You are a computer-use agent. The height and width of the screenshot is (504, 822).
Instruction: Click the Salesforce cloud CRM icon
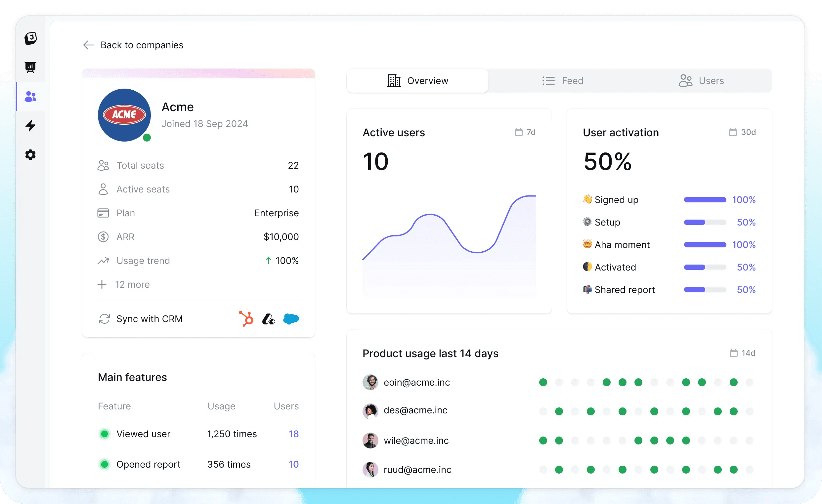[291, 319]
